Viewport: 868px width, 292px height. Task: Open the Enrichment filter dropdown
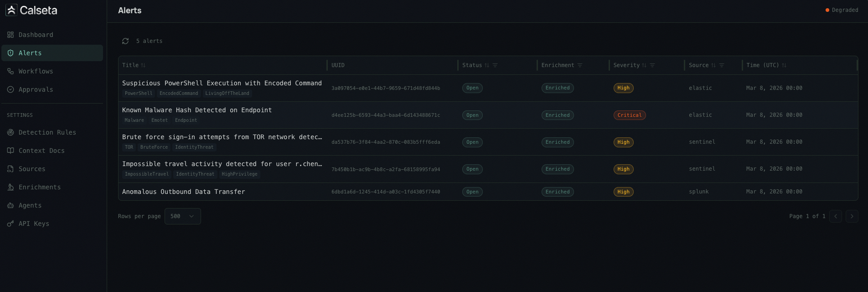coord(579,65)
